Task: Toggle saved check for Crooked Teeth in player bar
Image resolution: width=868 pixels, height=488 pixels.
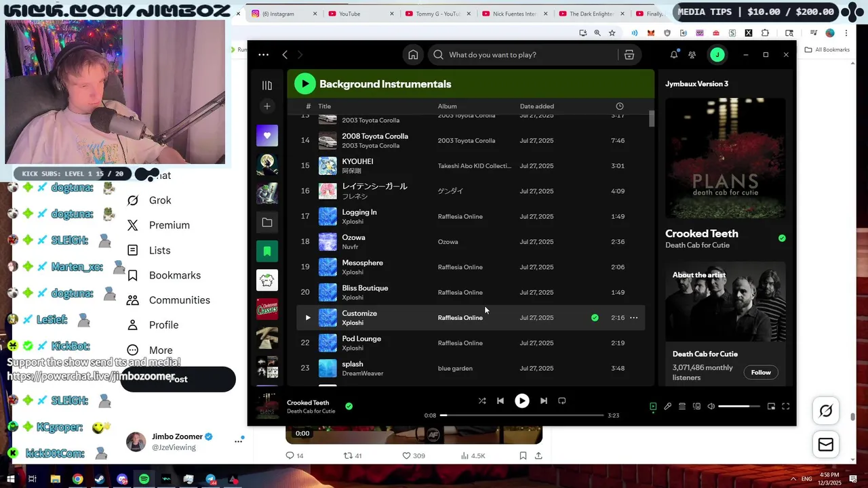Action: tap(349, 407)
